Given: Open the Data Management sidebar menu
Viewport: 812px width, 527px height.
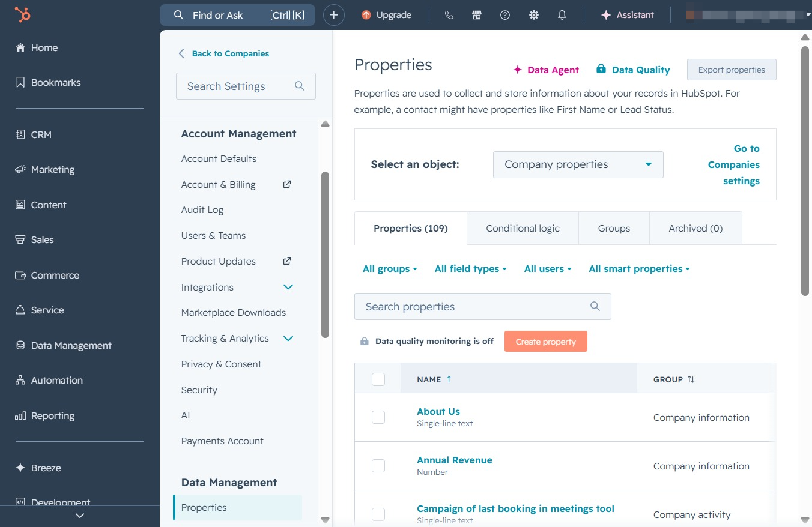Looking at the screenshot, I should pyautogui.click(x=64, y=345).
